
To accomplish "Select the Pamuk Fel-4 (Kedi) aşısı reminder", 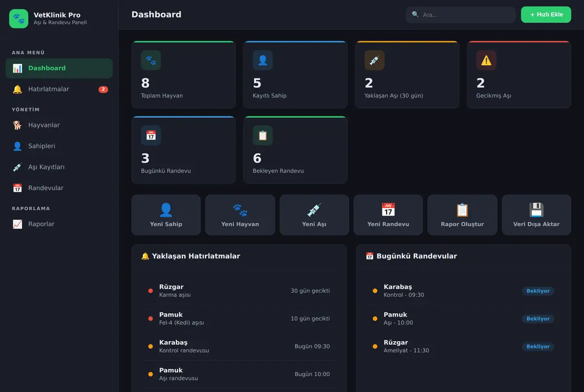I will [x=239, y=319].
